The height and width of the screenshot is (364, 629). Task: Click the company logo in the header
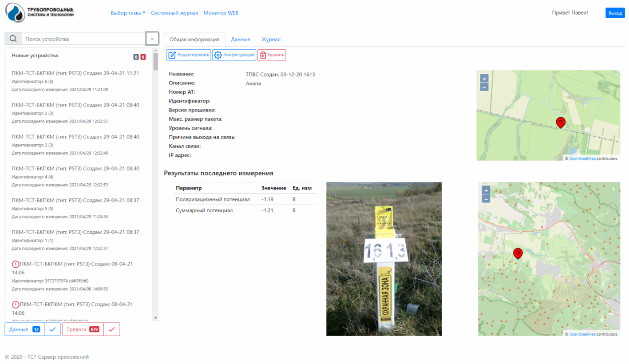pyautogui.click(x=40, y=13)
